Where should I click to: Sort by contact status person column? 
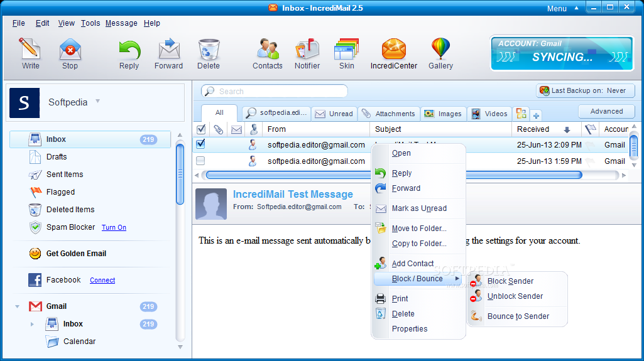[x=254, y=129]
